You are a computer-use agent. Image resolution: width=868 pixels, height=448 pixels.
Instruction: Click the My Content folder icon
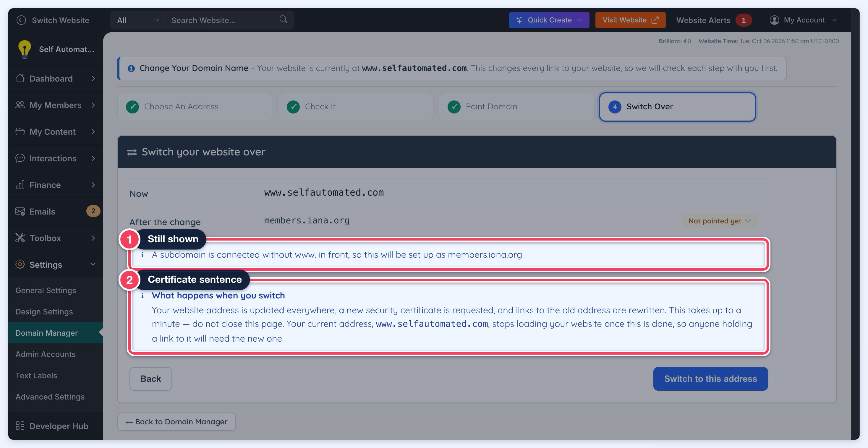[20, 132]
